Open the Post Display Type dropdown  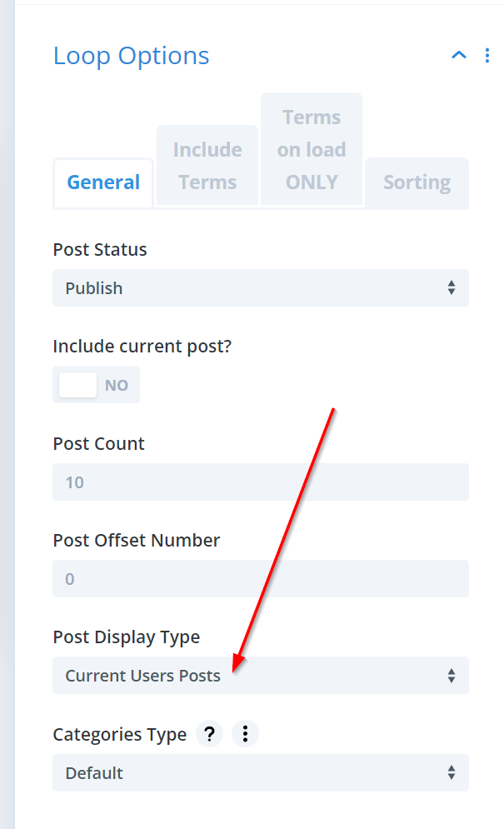260,676
